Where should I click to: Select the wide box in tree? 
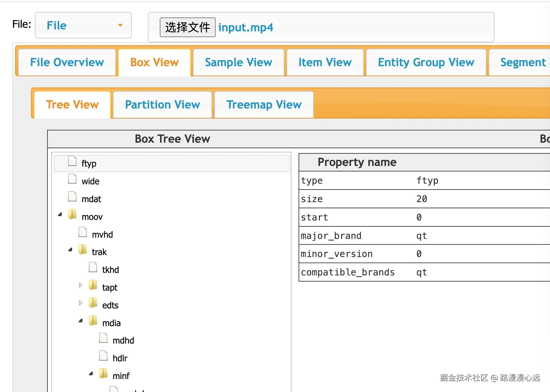(x=90, y=181)
